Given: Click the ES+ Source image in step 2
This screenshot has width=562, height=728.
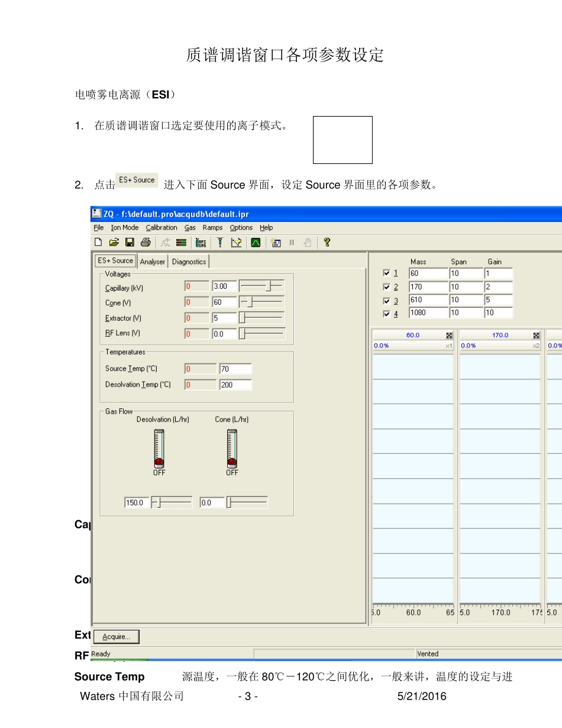Looking at the screenshot, I should pos(137,180).
